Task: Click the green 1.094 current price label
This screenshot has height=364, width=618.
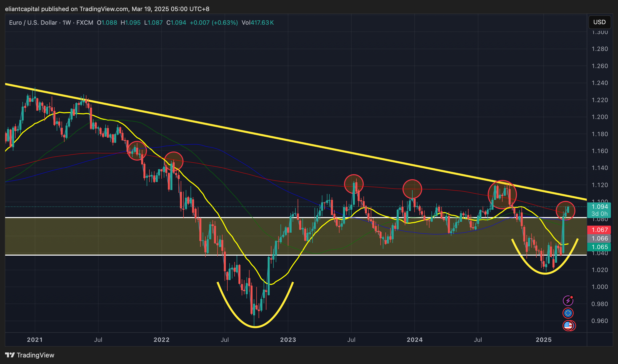Action: click(x=600, y=207)
